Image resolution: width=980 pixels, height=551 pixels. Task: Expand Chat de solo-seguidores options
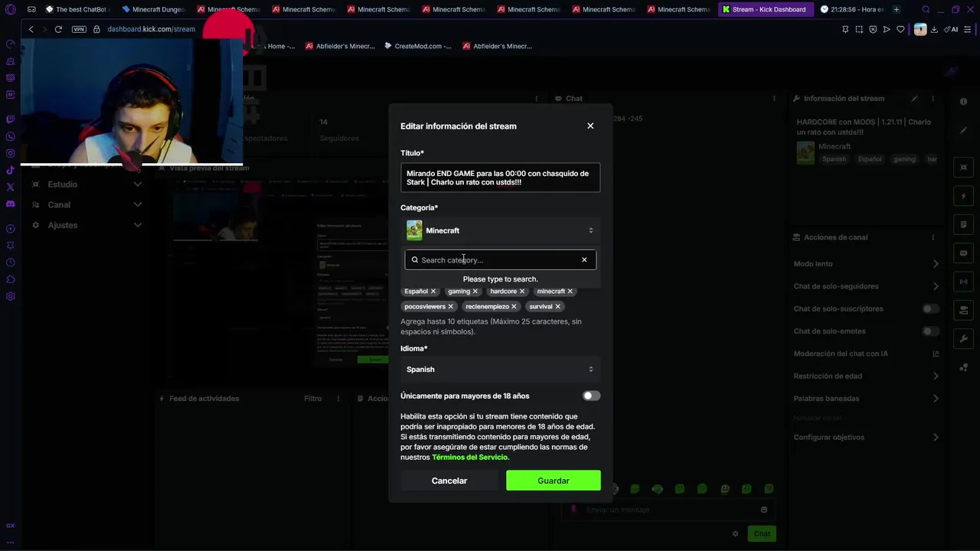click(936, 286)
